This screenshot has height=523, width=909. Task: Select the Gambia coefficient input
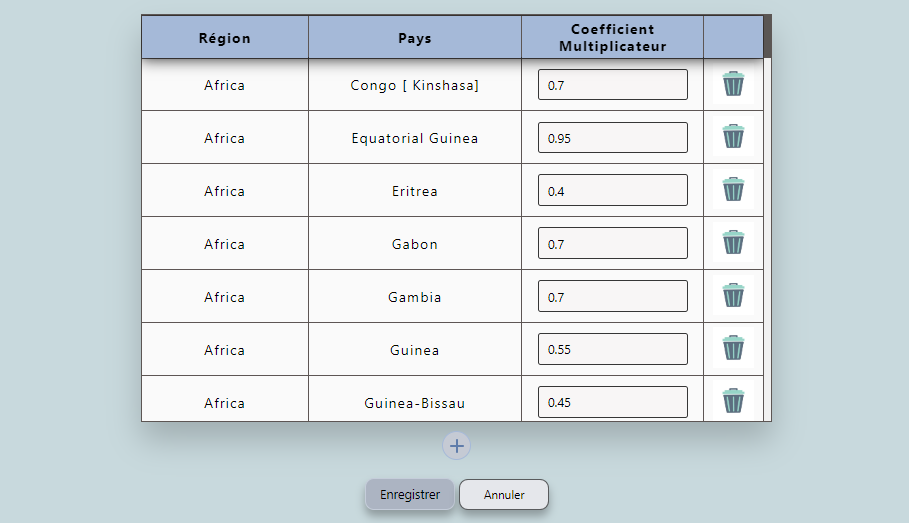[x=613, y=296]
